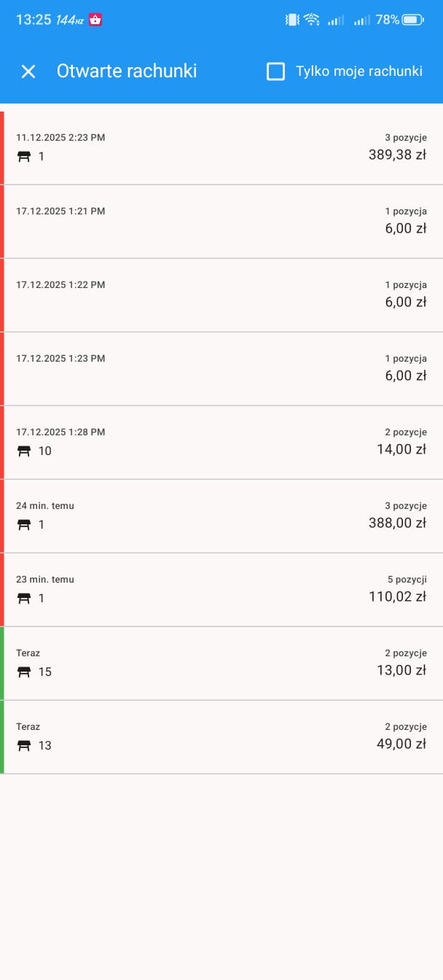This screenshot has height=980, width=443.
Task: Tap the pink basket notification icon
Action: click(95, 20)
